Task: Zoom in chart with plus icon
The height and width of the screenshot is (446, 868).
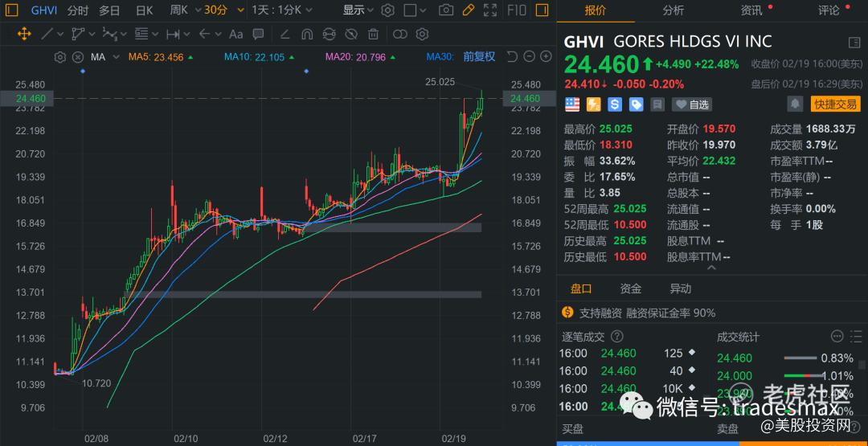Action: point(546,56)
